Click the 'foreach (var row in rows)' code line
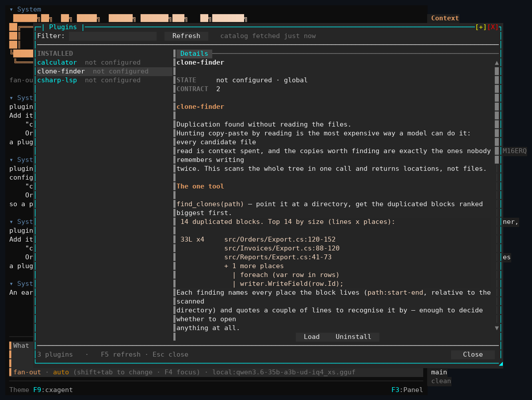The height and width of the screenshot is (400, 532). 290,275
